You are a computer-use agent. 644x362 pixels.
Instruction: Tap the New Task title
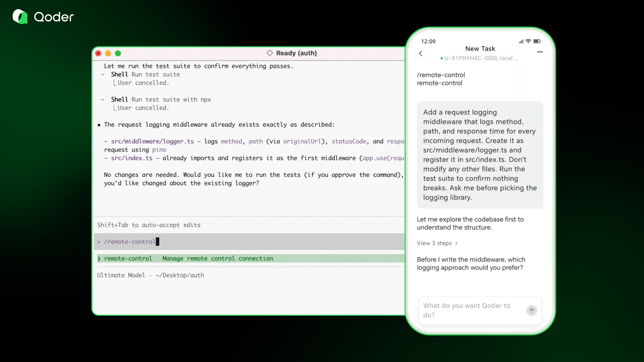[480, 49]
